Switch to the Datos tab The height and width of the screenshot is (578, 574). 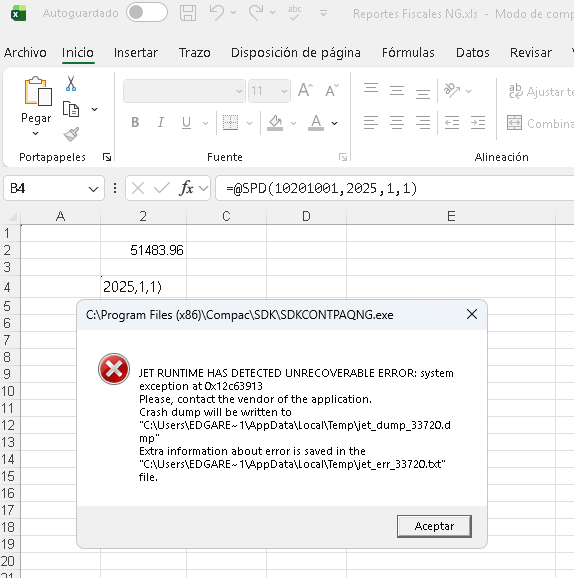pos(473,53)
